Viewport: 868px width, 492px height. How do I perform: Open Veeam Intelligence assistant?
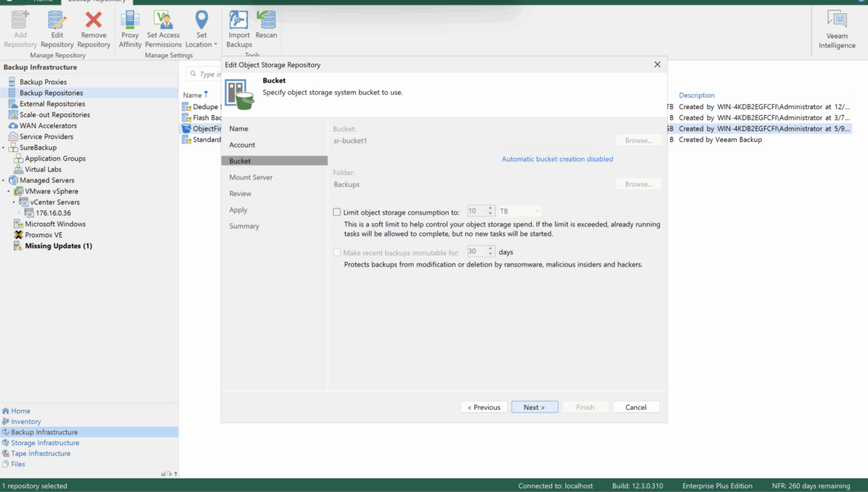837,30
